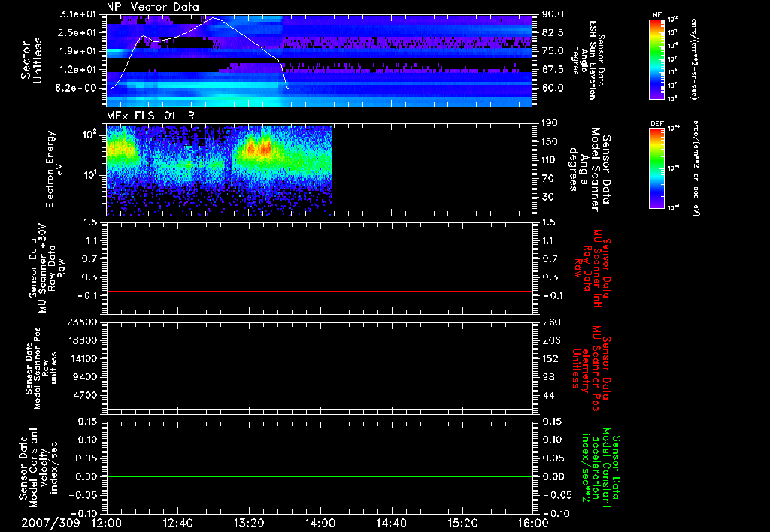Click the "152" telemetry tick label
This screenshot has height=532, width=770.
point(550,358)
